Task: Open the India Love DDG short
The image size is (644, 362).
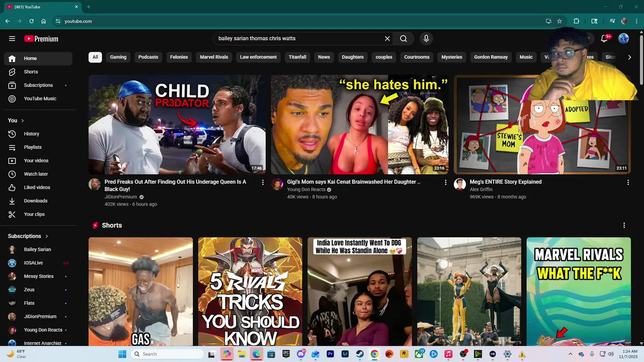Action: coord(360,292)
